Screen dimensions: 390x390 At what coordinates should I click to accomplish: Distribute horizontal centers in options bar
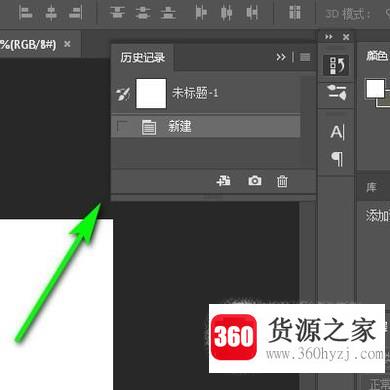[x=227, y=13]
